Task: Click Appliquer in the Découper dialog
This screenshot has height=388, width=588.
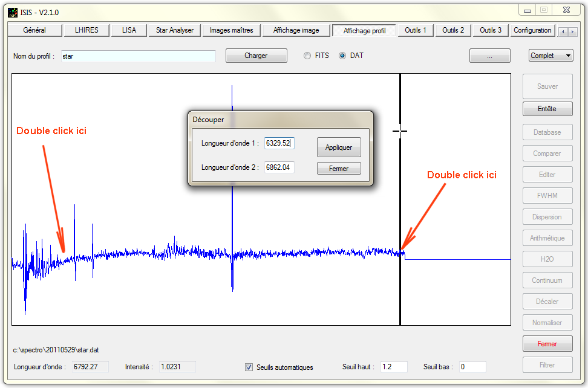Action: [x=339, y=147]
